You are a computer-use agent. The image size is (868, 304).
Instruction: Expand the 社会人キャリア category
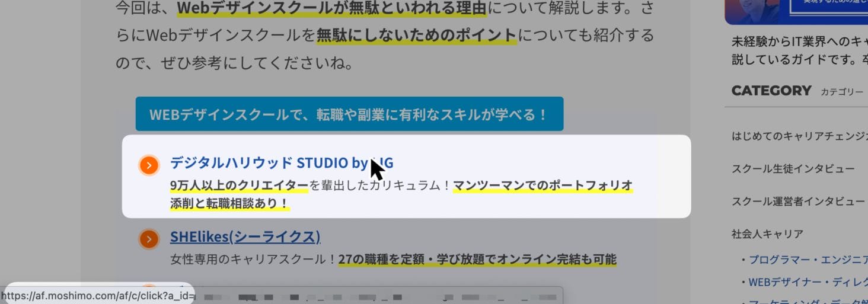pos(768,234)
